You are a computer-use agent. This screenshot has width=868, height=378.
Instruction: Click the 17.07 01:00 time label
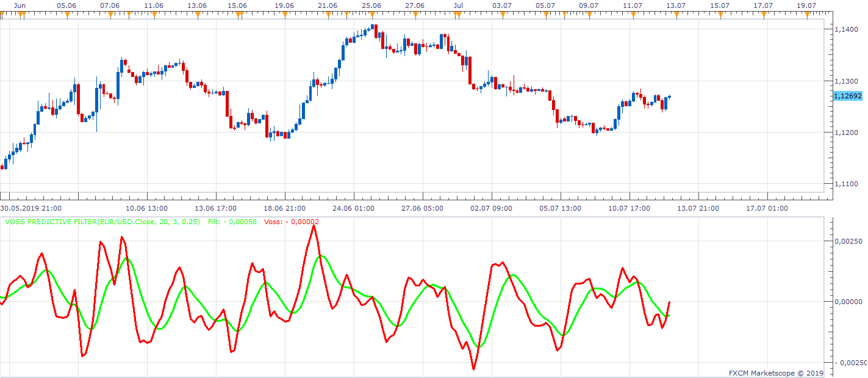(x=768, y=208)
